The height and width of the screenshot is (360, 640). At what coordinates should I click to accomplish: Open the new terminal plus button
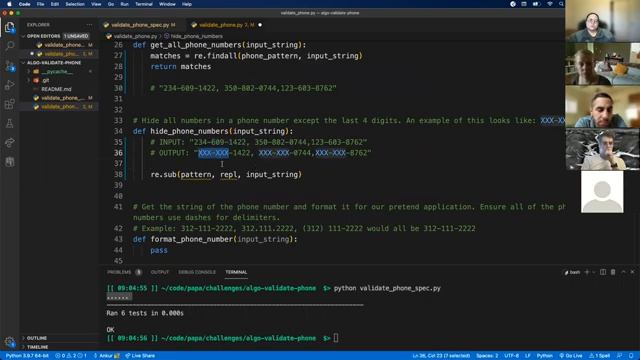(x=587, y=272)
